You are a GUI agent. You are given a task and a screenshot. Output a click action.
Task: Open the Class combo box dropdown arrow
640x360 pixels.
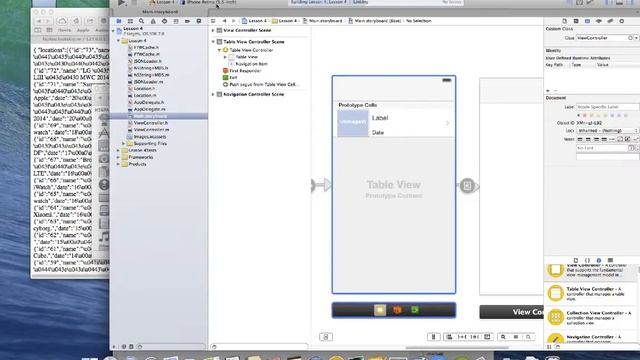(636, 38)
